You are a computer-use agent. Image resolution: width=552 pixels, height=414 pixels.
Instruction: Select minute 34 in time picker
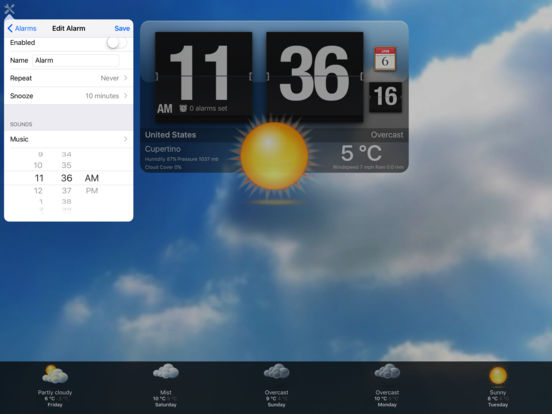coord(67,154)
